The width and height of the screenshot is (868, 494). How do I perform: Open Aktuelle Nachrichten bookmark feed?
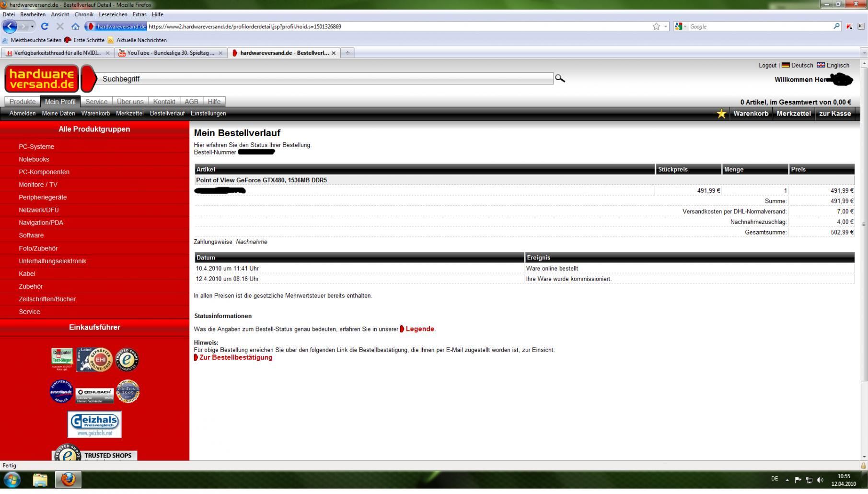click(137, 40)
